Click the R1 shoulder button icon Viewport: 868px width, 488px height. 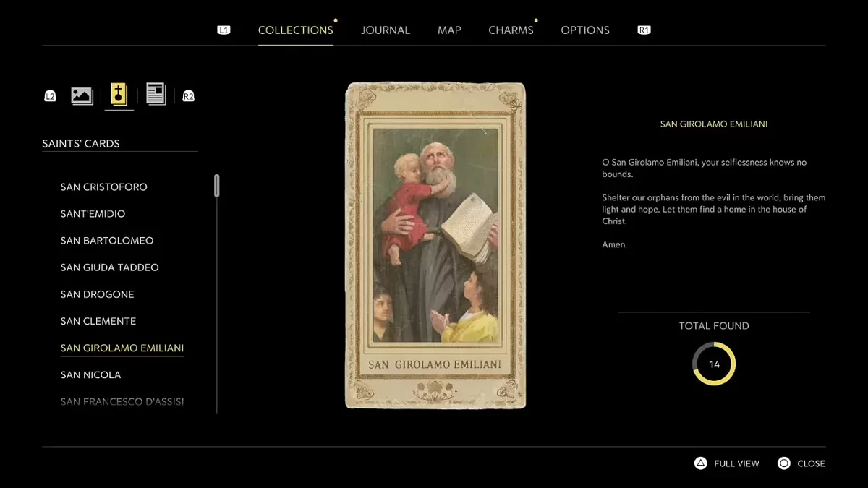(x=644, y=30)
